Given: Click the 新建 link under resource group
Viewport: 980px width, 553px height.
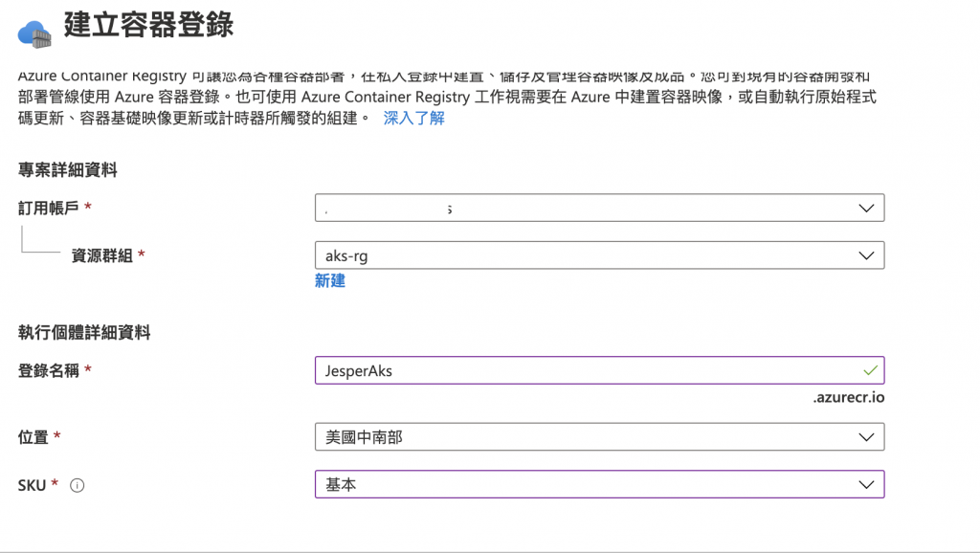Looking at the screenshot, I should (x=330, y=281).
